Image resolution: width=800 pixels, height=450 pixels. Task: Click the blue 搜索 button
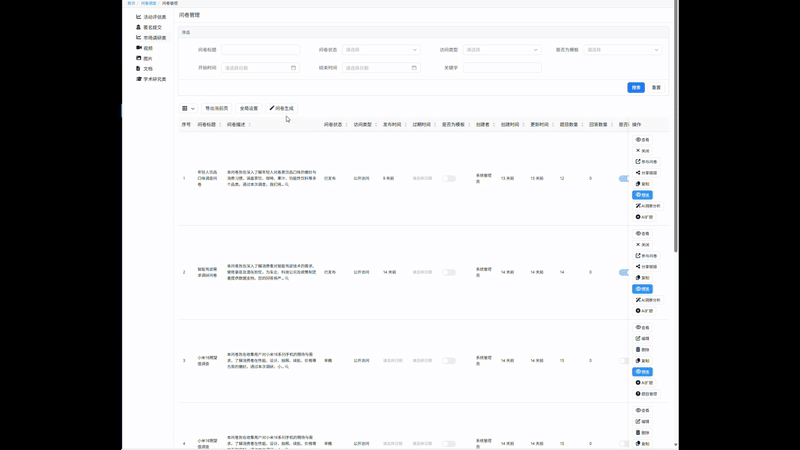click(636, 87)
